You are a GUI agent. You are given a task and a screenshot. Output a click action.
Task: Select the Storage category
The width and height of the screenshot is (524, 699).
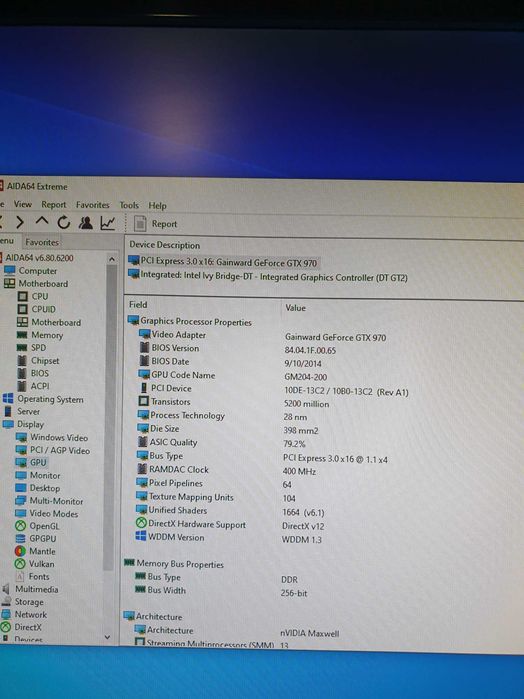(x=22, y=602)
